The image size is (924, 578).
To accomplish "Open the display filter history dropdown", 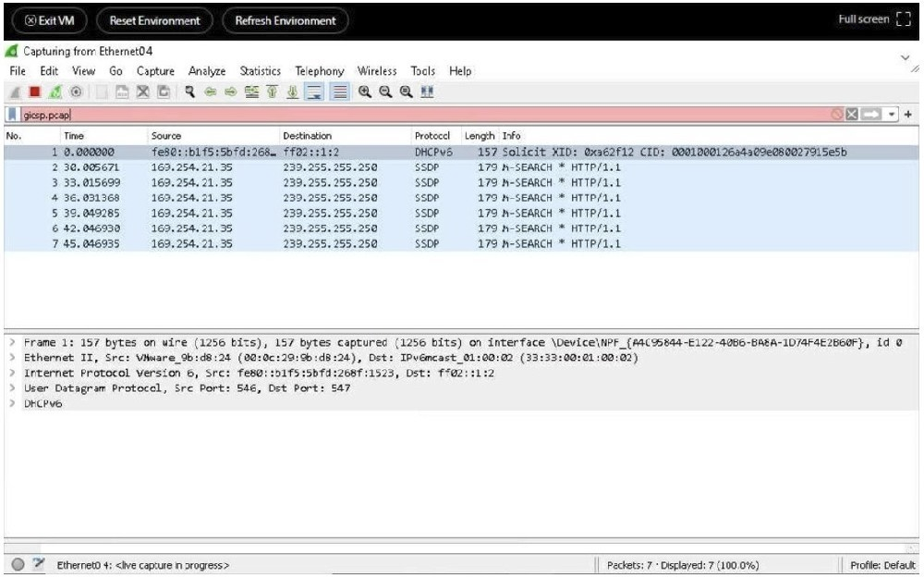I will (x=892, y=115).
